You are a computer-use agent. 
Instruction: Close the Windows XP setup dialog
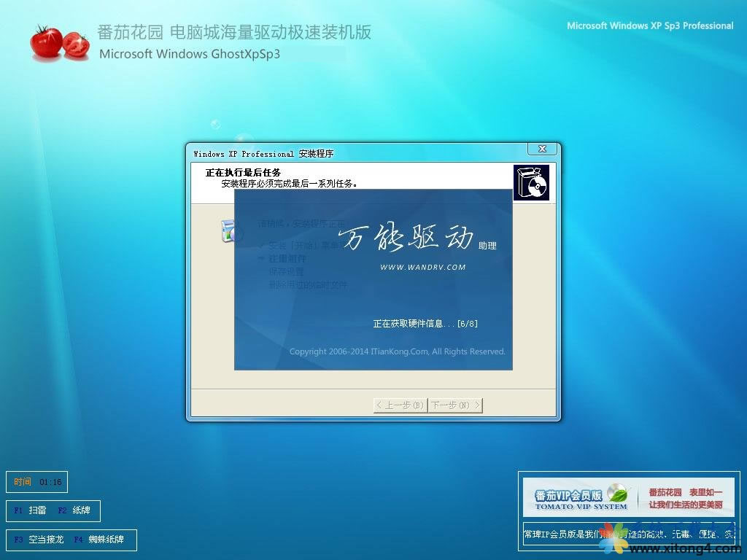pos(542,149)
